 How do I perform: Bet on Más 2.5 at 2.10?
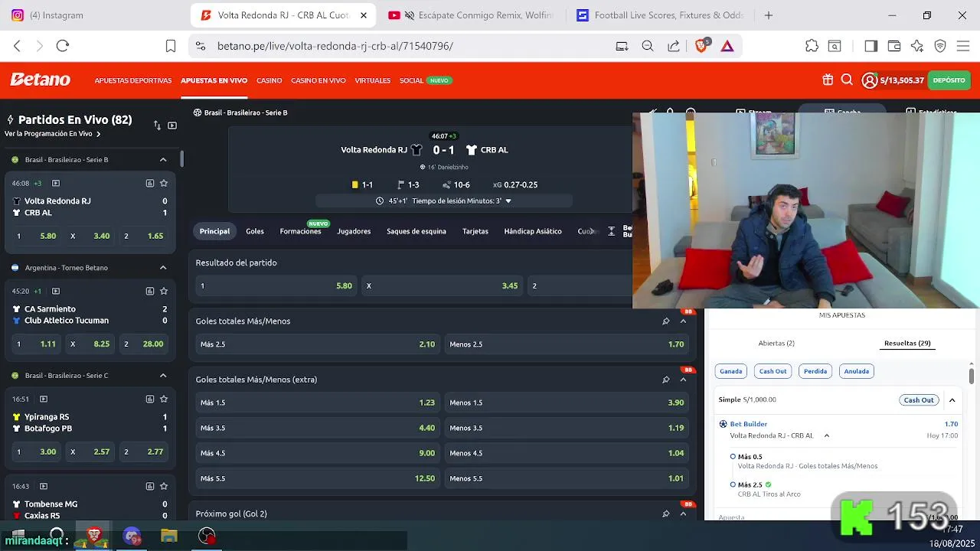click(318, 344)
